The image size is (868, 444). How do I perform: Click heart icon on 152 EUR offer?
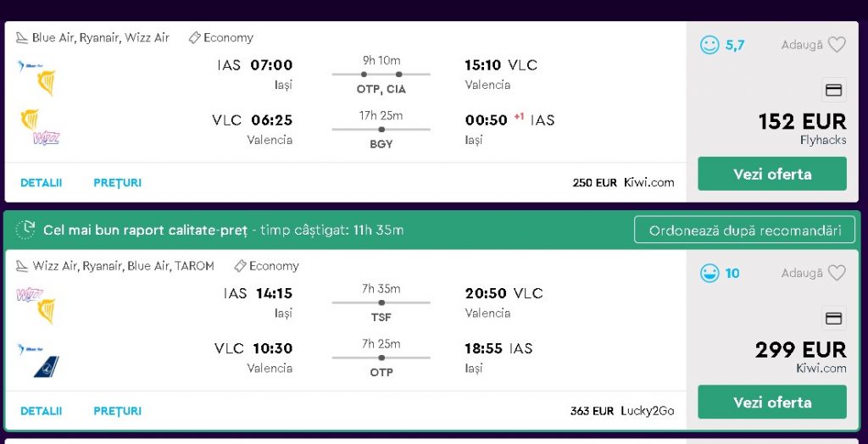click(x=837, y=45)
